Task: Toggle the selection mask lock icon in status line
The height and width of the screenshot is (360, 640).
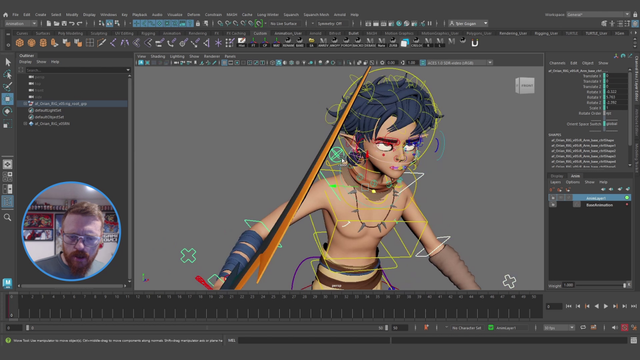Action: (x=198, y=24)
